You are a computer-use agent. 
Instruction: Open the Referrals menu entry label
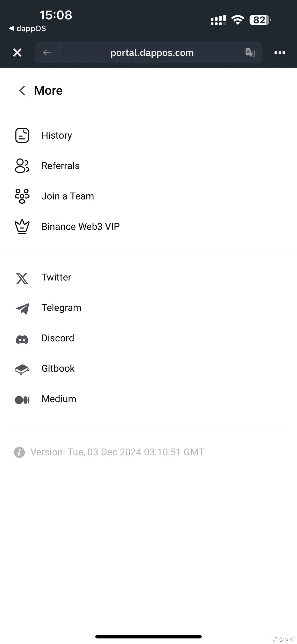(61, 166)
